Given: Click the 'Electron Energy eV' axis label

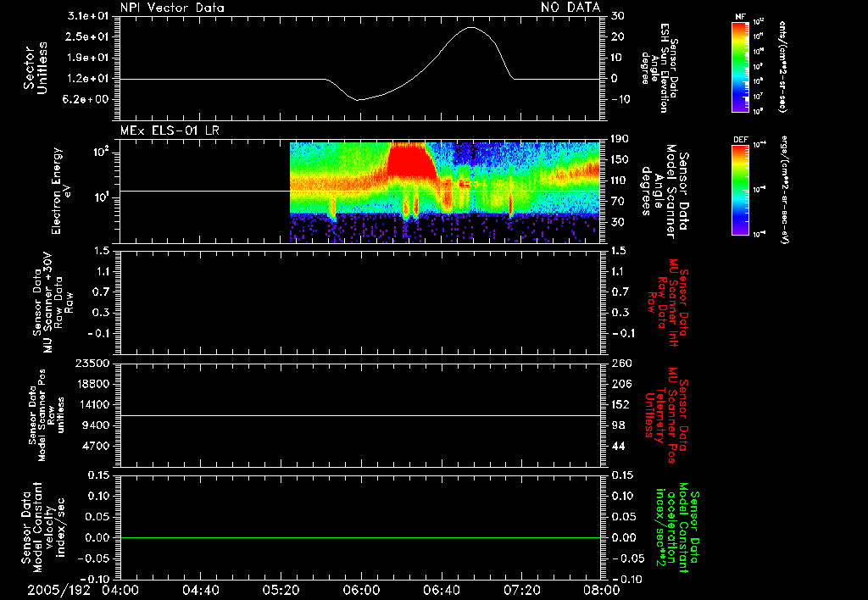Looking at the screenshot, I should click(62, 191).
